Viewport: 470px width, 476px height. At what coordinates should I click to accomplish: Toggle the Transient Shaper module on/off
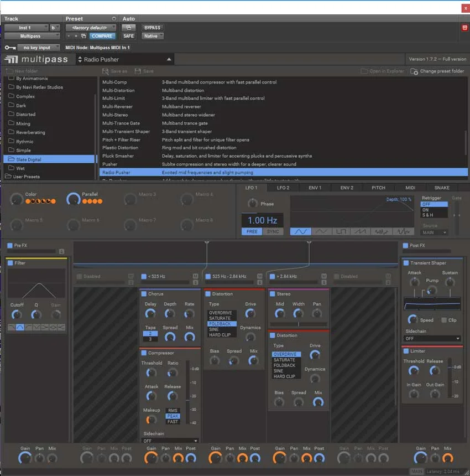click(406, 263)
